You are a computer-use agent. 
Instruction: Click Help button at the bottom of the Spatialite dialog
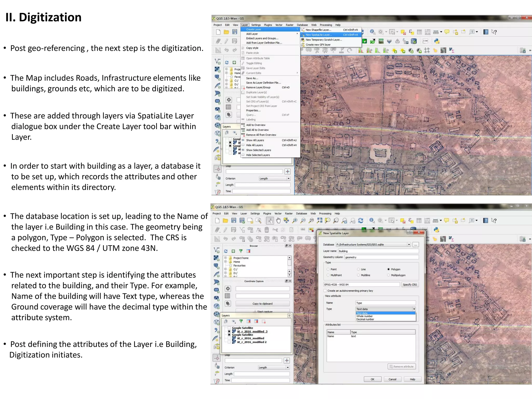413,379
